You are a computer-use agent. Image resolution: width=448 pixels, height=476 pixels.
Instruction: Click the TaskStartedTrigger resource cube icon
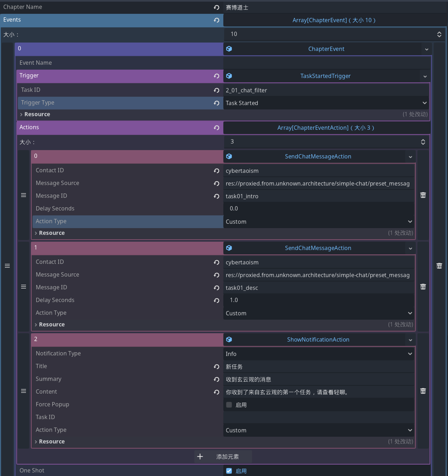(229, 76)
